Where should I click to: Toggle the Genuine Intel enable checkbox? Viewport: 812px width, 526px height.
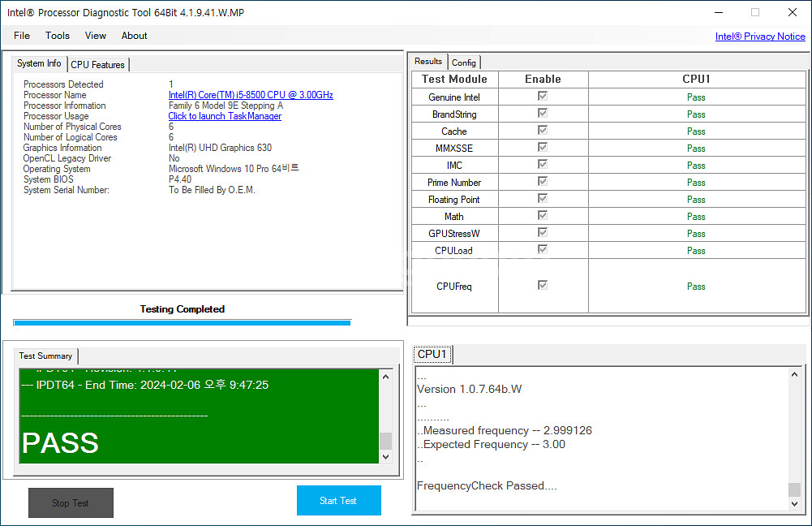tap(542, 96)
